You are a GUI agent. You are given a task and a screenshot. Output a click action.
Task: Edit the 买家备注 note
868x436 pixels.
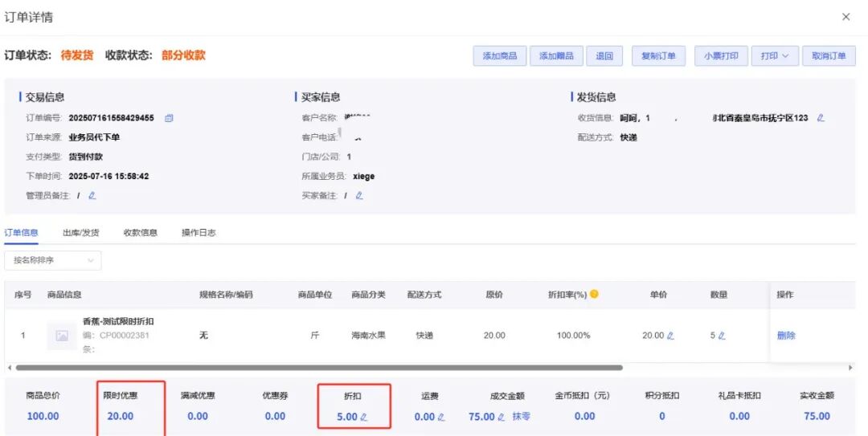point(359,195)
